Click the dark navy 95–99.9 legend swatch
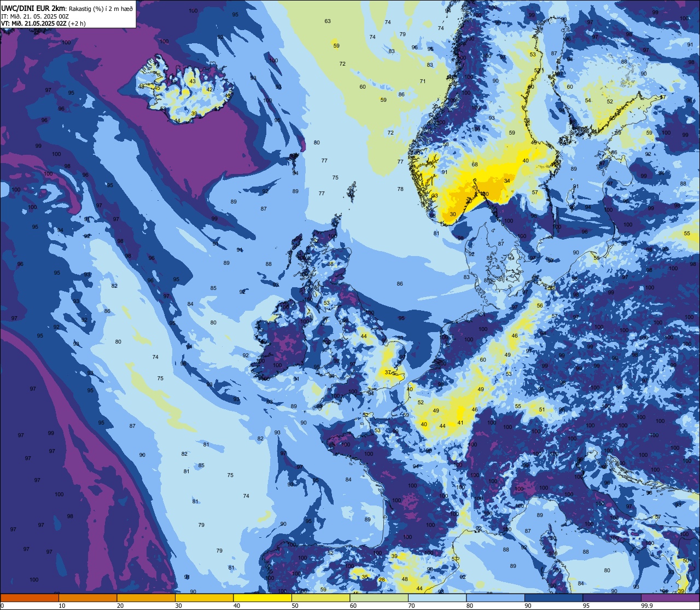700x610 pixels. [612, 597]
